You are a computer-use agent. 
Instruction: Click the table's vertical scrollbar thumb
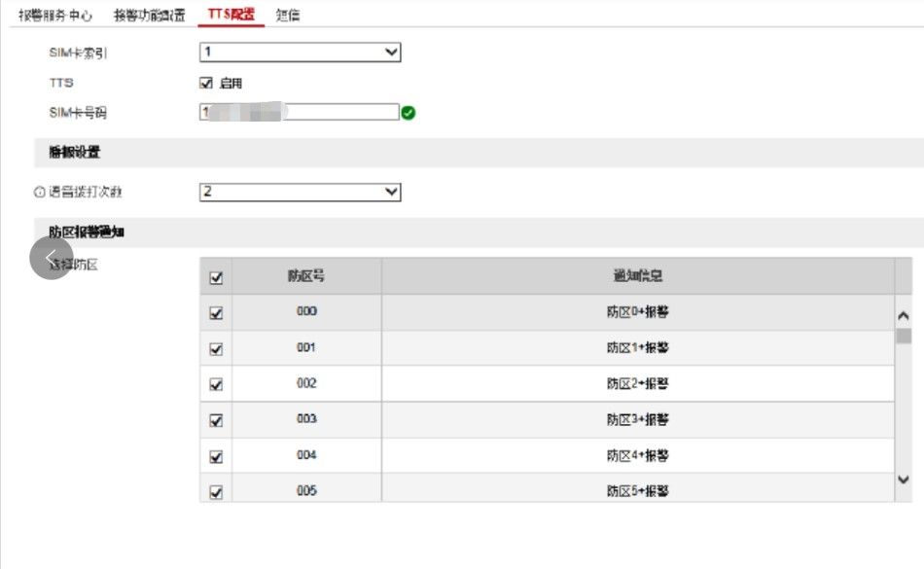click(x=904, y=337)
